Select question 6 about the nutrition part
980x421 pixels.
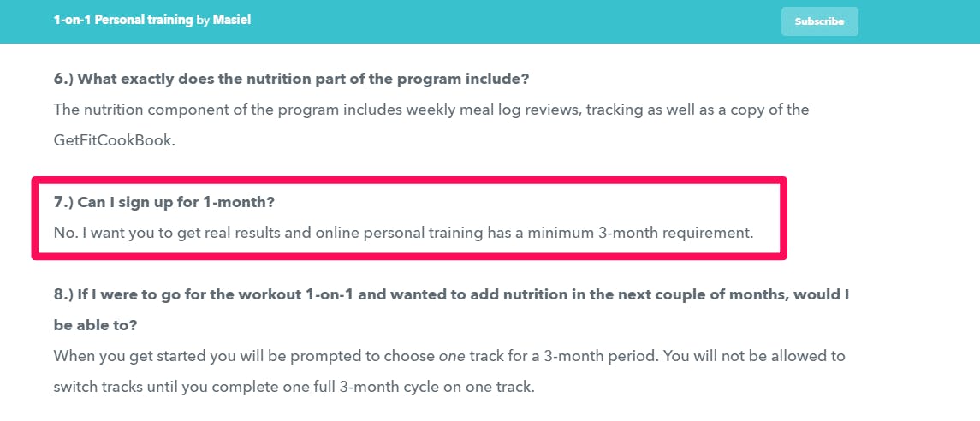pyautogui.click(x=292, y=80)
